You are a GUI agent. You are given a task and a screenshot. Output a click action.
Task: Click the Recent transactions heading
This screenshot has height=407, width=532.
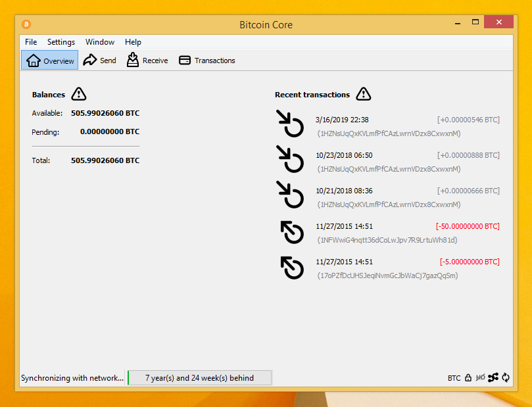pyautogui.click(x=312, y=95)
